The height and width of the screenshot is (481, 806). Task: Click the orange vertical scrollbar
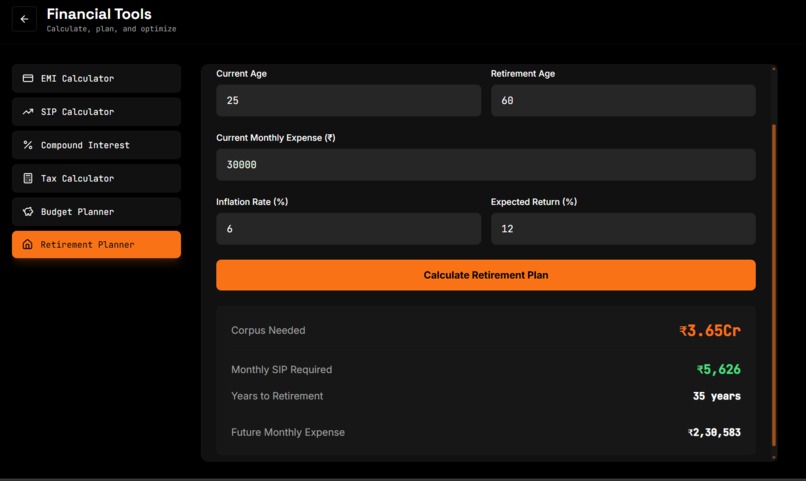tap(774, 285)
